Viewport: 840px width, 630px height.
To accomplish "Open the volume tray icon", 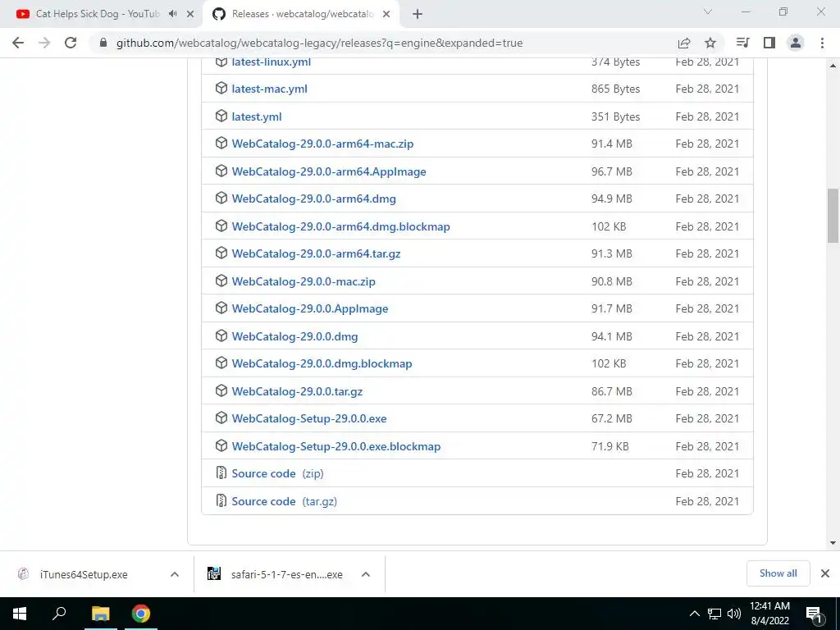I will tap(734, 614).
